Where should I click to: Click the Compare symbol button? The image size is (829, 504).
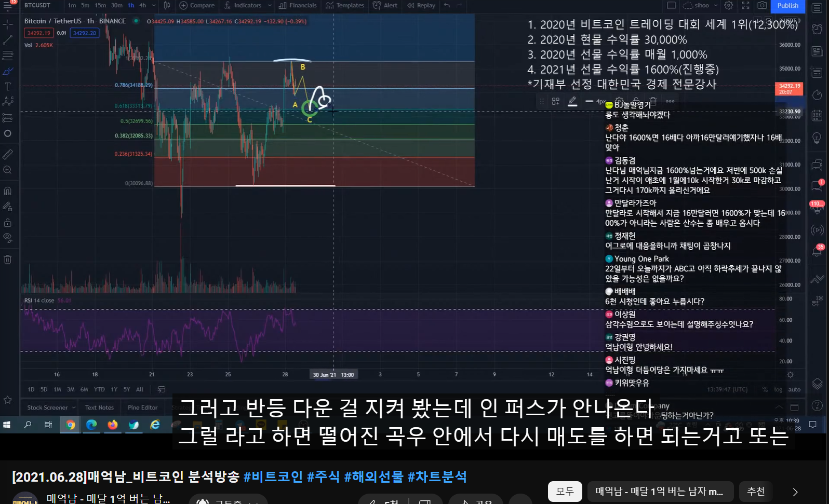(197, 5)
